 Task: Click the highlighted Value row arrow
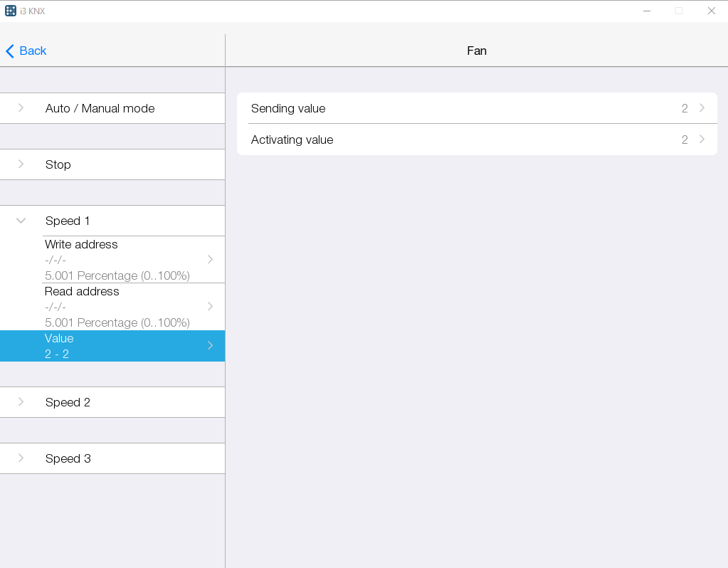210,346
